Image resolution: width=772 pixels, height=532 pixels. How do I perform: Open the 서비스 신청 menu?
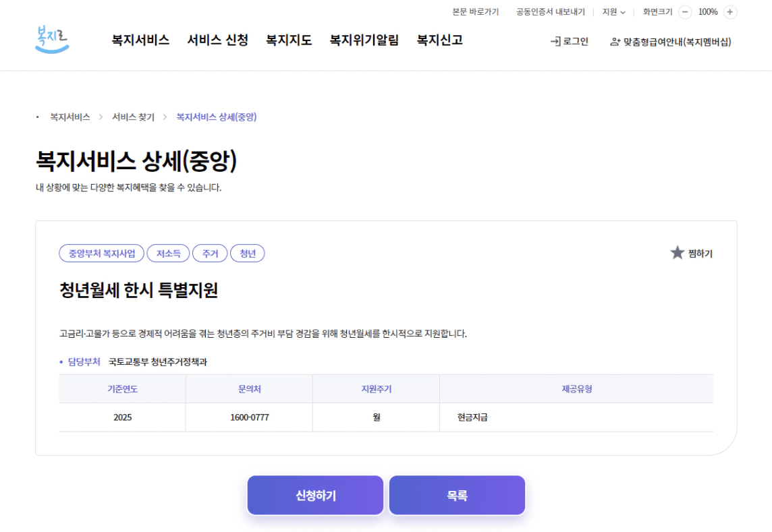tap(217, 40)
